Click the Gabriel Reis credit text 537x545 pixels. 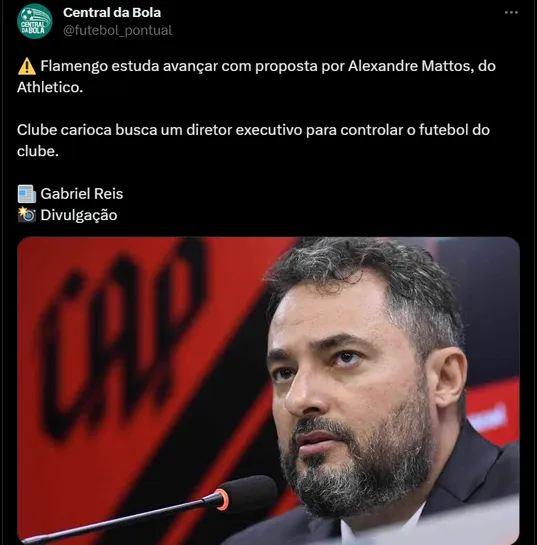[x=82, y=194]
